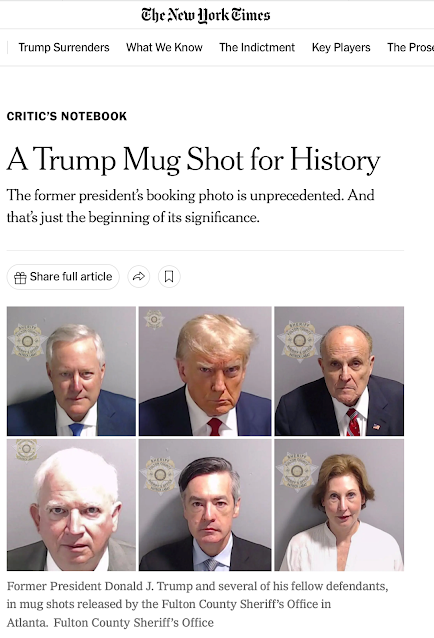434x638 pixels.
Task: Click the gift box icon
Action: coord(20,277)
